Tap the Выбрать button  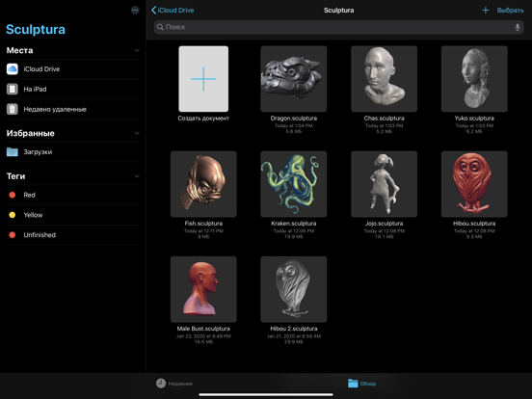pyautogui.click(x=510, y=11)
